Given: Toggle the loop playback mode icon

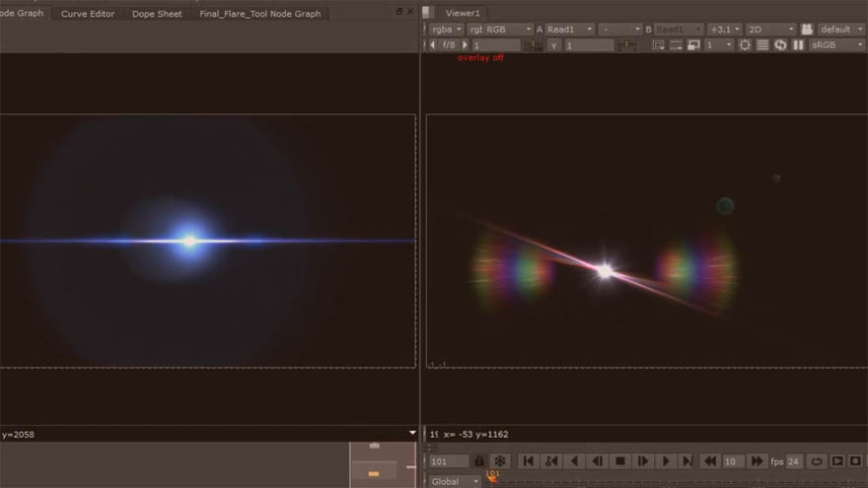Looking at the screenshot, I should (817, 461).
